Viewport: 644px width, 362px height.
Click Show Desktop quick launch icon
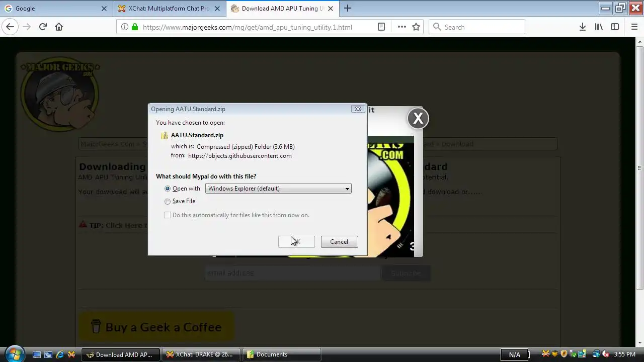(x=37, y=354)
